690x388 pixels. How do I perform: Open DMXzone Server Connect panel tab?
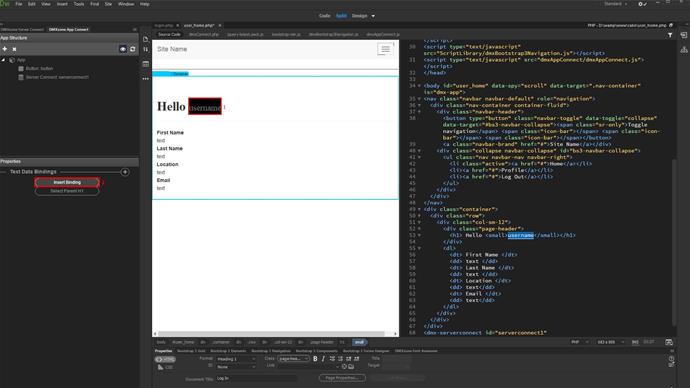(x=22, y=29)
